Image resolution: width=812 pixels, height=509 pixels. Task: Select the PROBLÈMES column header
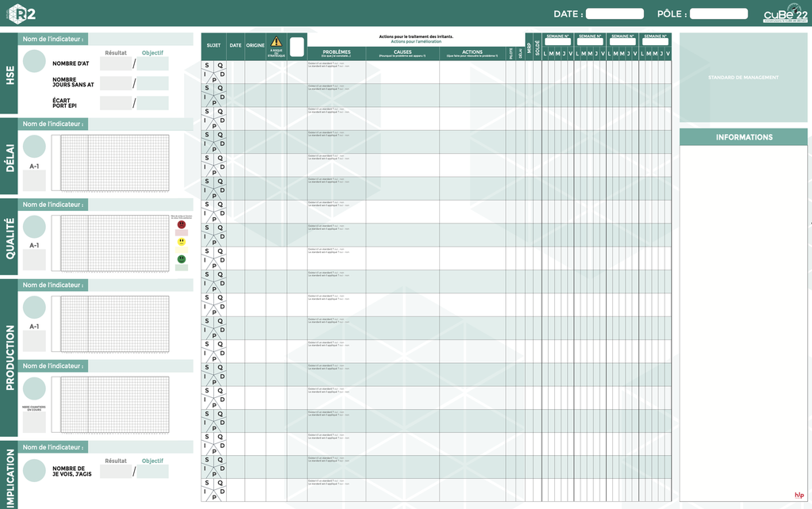coord(336,53)
